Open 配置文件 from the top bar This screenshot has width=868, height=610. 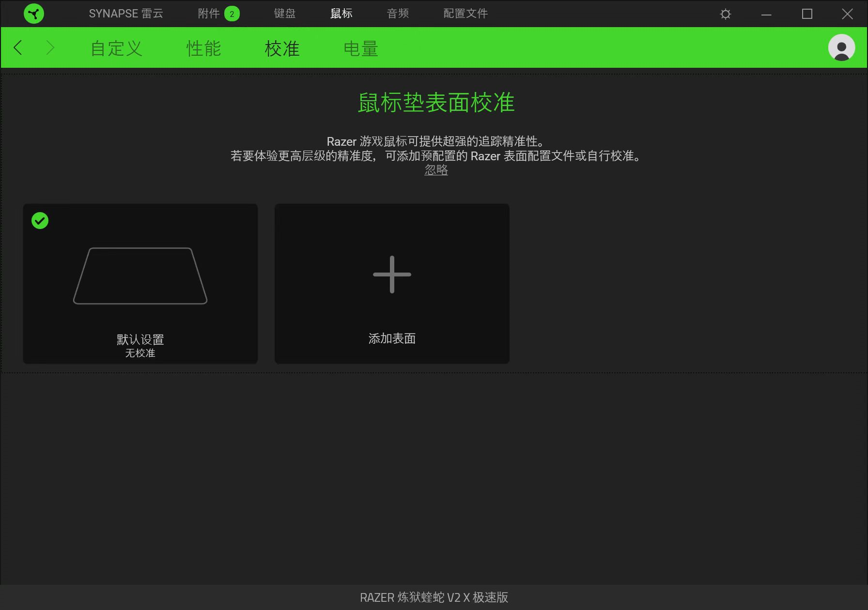pyautogui.click(x=465, y=14)
